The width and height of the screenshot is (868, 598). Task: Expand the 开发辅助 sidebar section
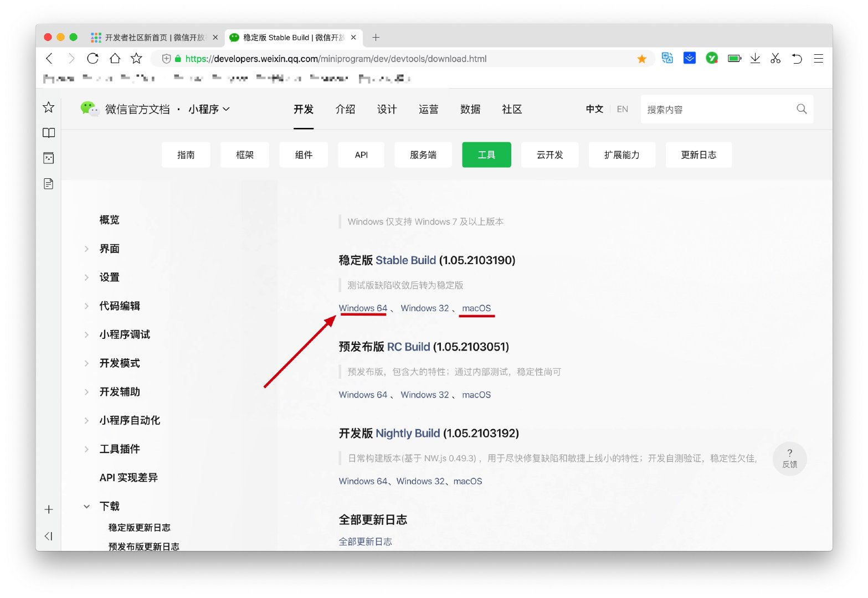click(x=86, y=392)
